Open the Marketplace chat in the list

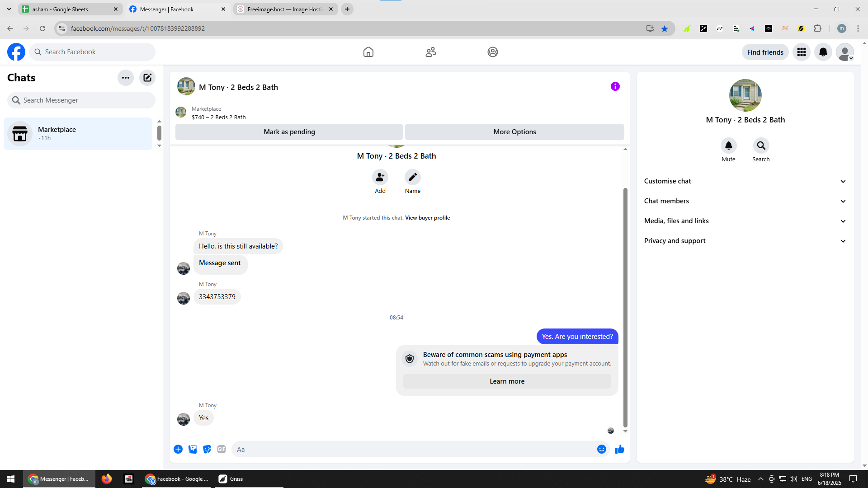(78, 134)
